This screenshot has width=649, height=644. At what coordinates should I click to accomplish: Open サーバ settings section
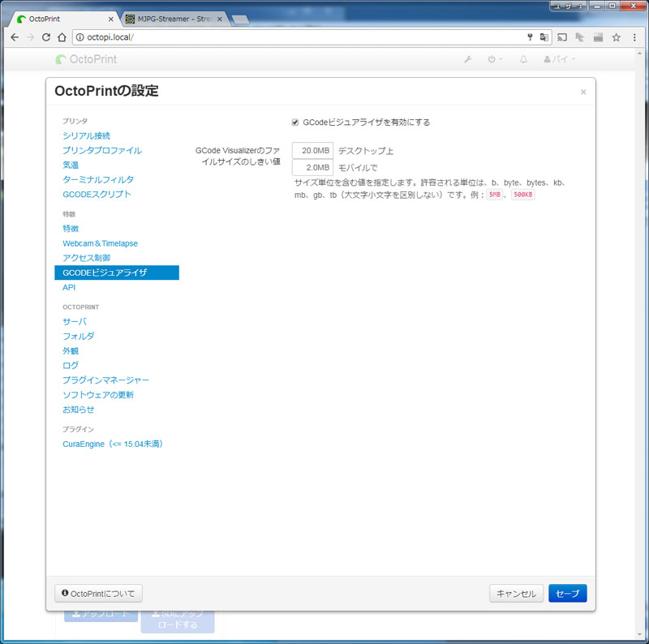[75, 321]
